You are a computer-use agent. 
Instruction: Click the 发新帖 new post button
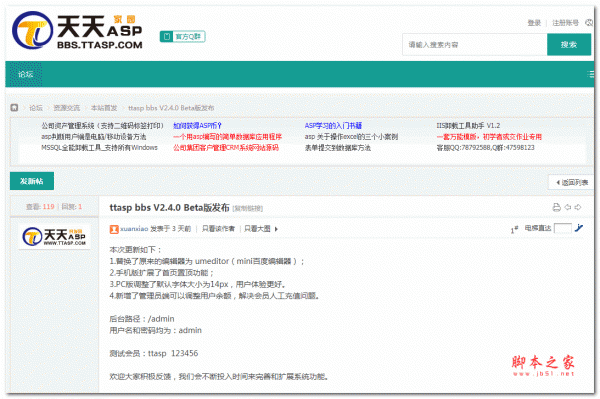pyautogui.click(x=32, y=181)
